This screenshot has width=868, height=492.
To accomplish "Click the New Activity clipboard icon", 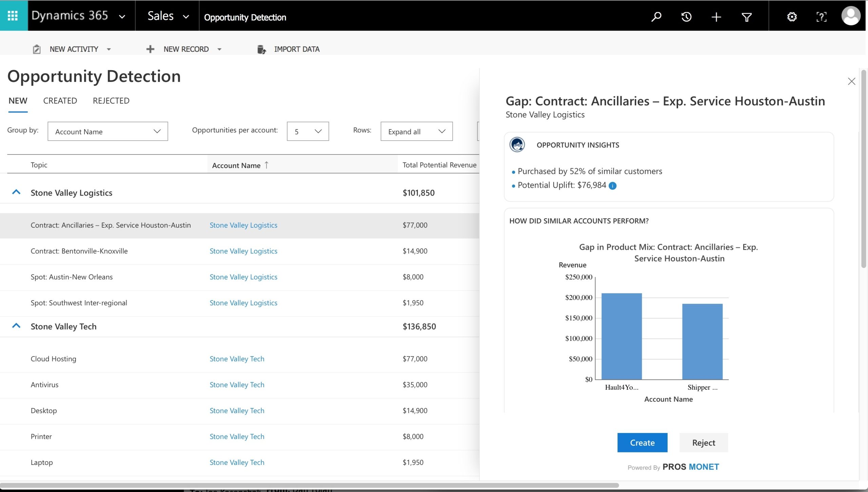I will [x=37, y=49].
